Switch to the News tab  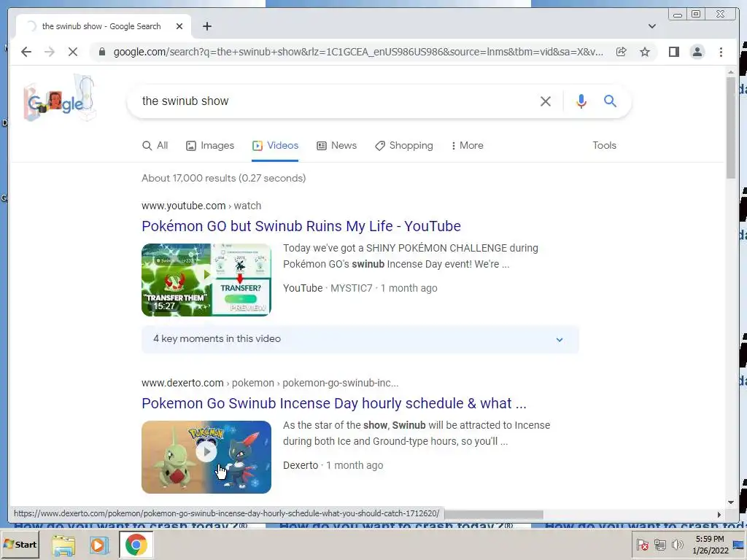point(337,146)
